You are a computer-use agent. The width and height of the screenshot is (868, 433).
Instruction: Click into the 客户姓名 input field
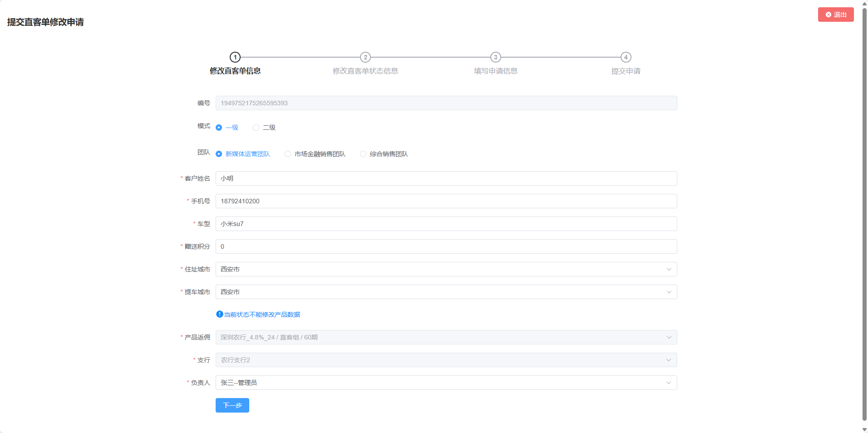446,178
